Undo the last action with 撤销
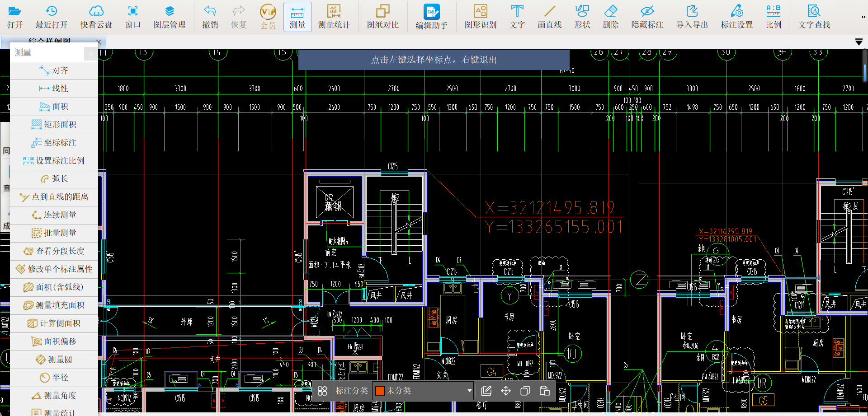The width and height of the screenshot is (868, 416). coord(210,17)
